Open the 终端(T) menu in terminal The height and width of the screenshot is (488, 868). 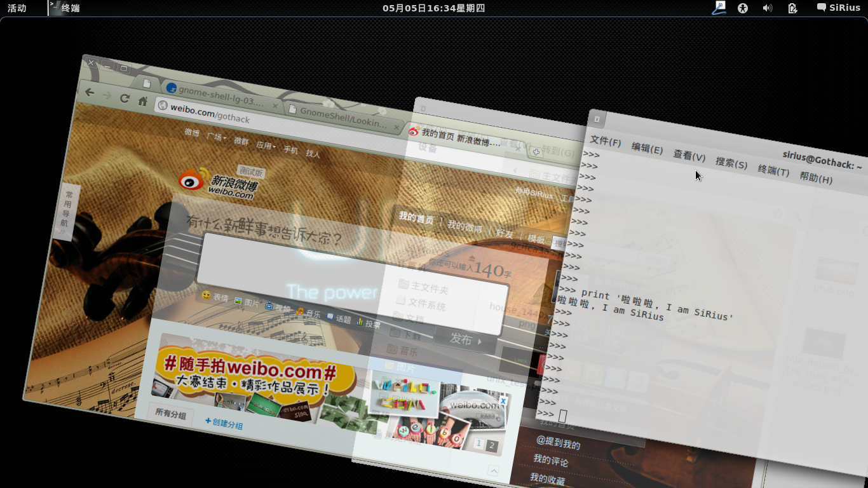click(x=773, y=171)
